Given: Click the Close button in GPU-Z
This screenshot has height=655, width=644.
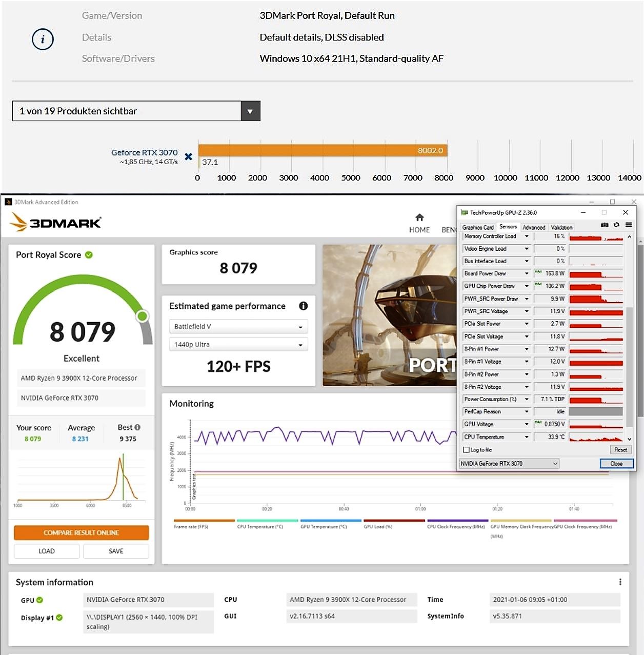Looking at the screenshot, I should tap(617, 464).
